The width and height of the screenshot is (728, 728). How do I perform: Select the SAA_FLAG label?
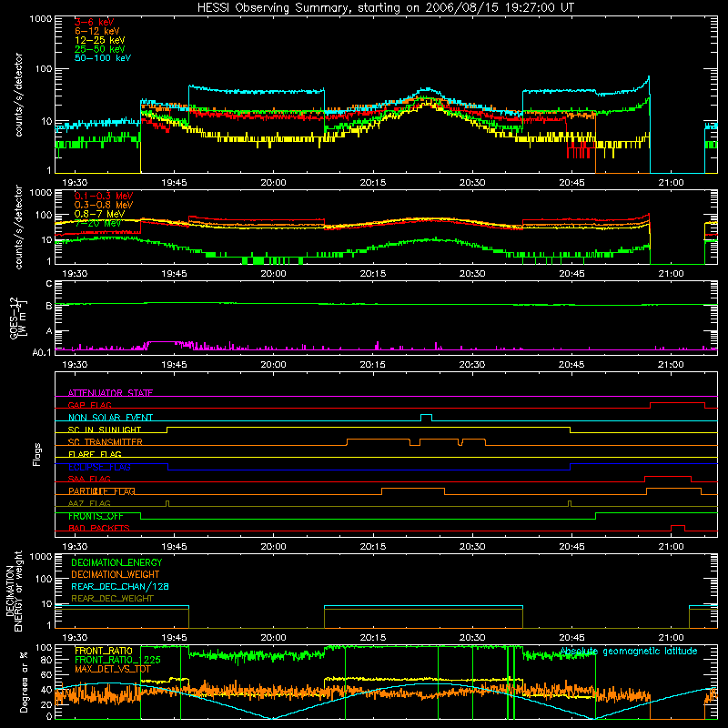coord(89,479)
